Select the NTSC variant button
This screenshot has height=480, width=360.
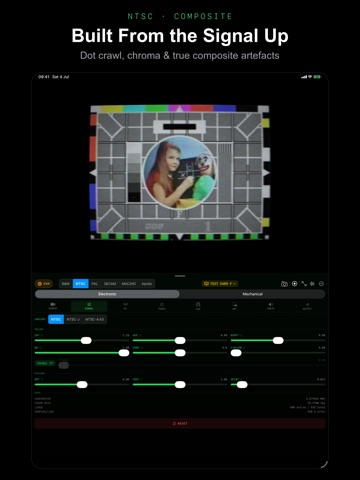(x=56, y=319)
